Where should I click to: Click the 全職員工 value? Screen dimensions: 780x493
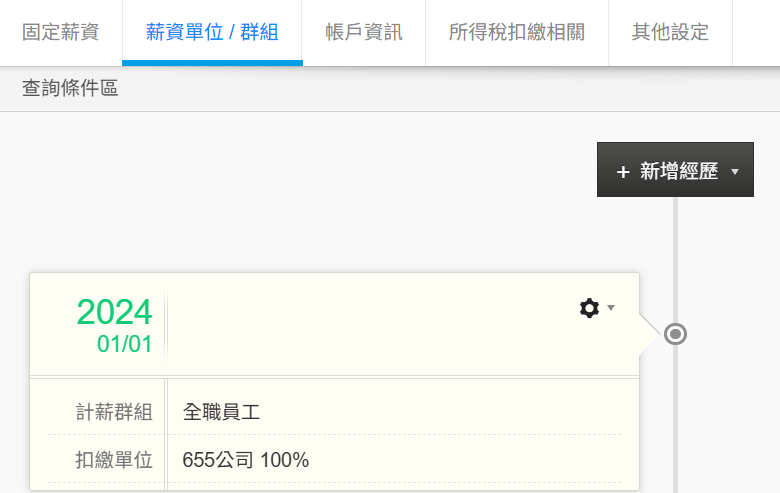[x=221, y=412]
